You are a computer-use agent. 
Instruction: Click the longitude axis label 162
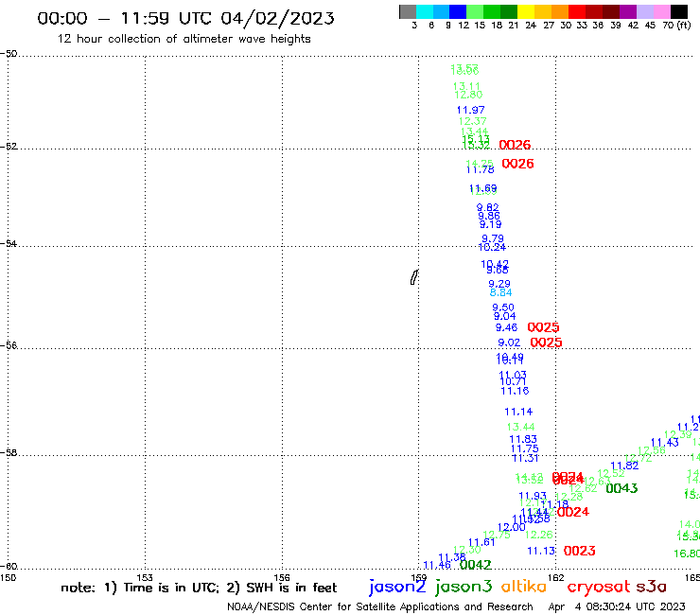tap(556, 578)
